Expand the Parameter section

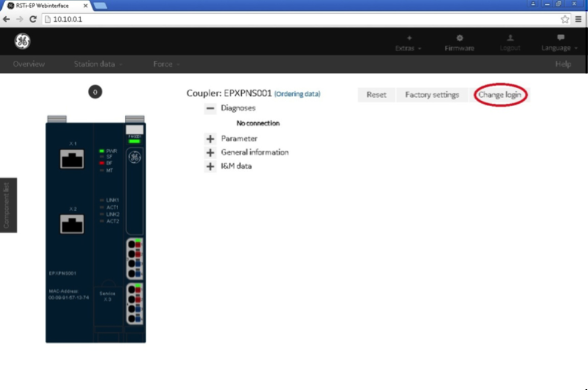pos(210,139)
